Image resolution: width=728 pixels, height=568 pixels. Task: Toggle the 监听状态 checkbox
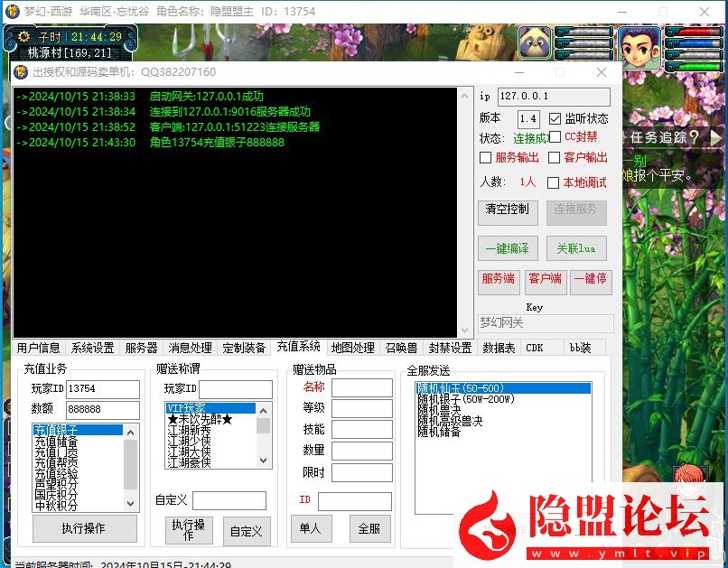(x=555, y=119)
